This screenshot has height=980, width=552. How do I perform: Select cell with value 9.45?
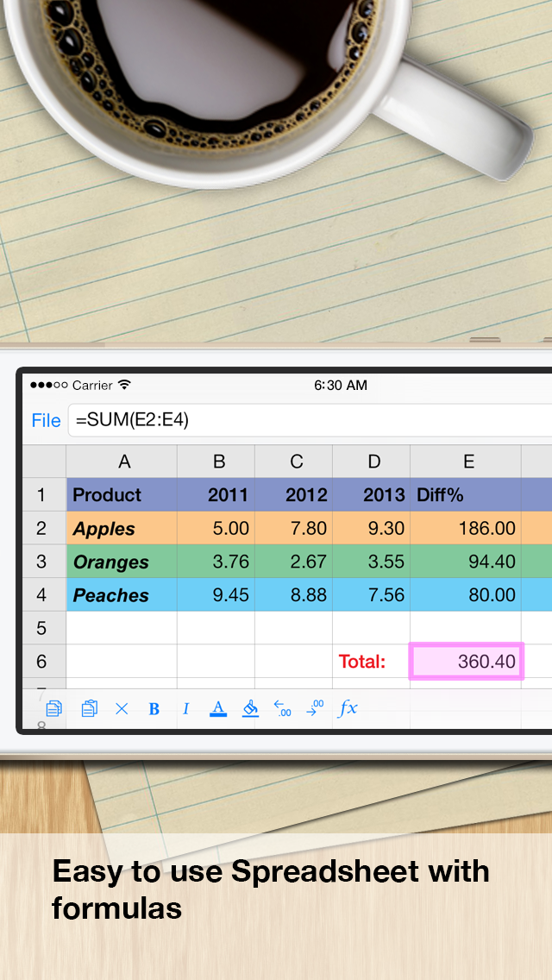point(216,594)
